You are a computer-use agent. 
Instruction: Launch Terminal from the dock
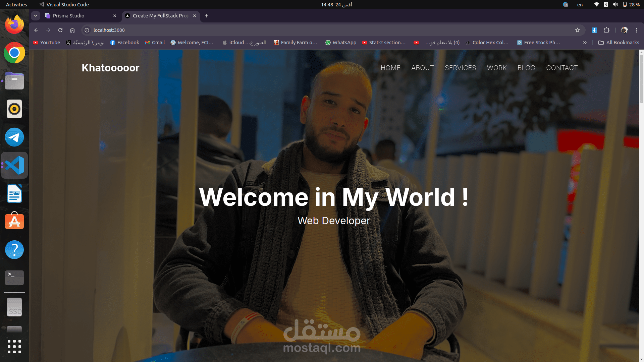point(14,278)
